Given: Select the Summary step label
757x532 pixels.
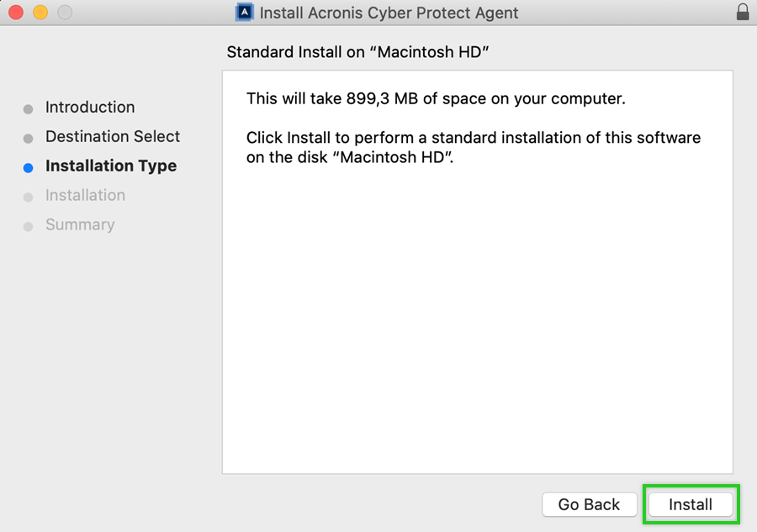Looking at the screenshot, I should coord(80,225).
